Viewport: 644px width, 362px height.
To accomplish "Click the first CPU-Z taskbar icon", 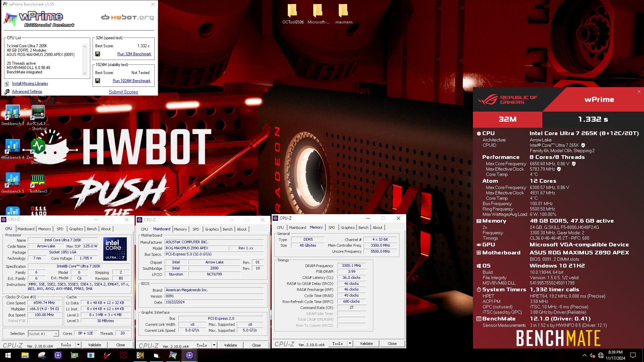I will pos(58,355).
